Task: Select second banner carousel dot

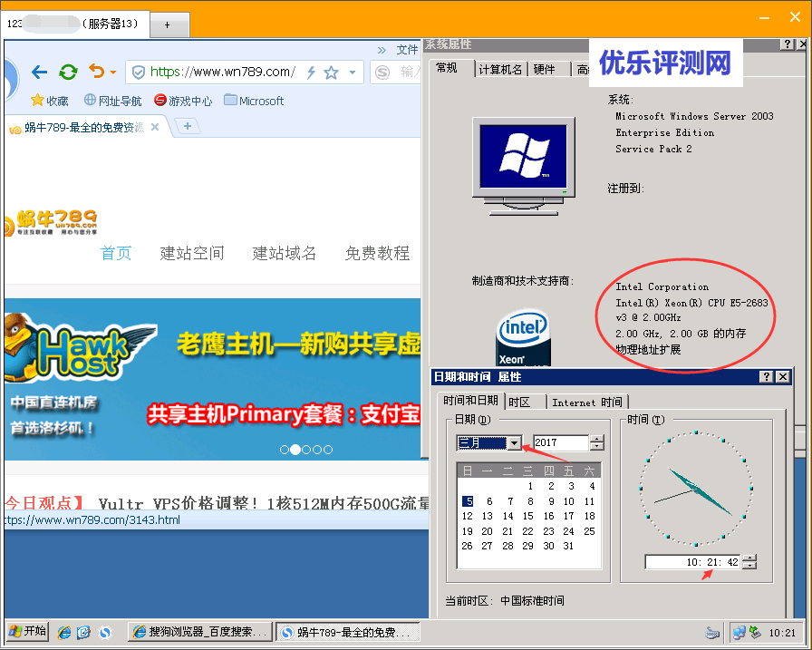Action: pos(295,450)
